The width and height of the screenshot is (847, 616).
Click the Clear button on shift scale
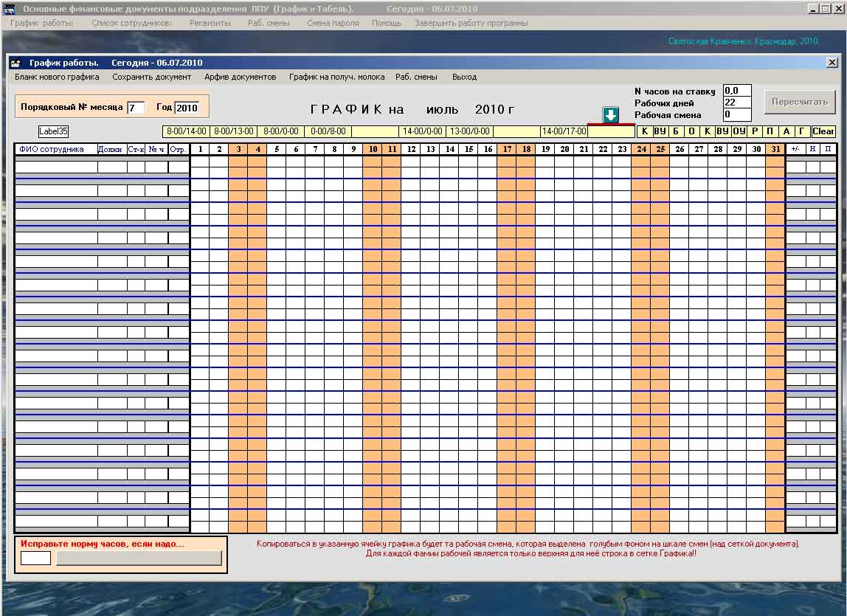click(823, 131)
